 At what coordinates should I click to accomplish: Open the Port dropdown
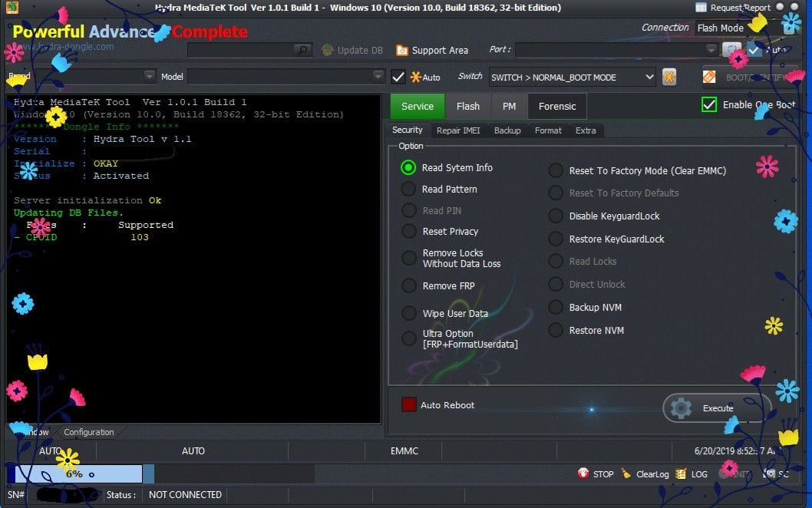pos(711,50)
